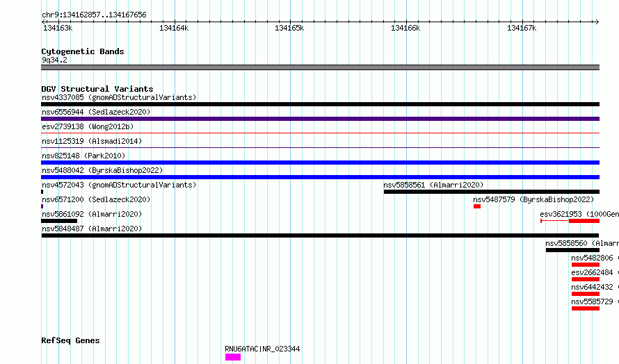Click nsv5858561 Almarri2020 label
The image size is (619, 364).
[433, 185]
